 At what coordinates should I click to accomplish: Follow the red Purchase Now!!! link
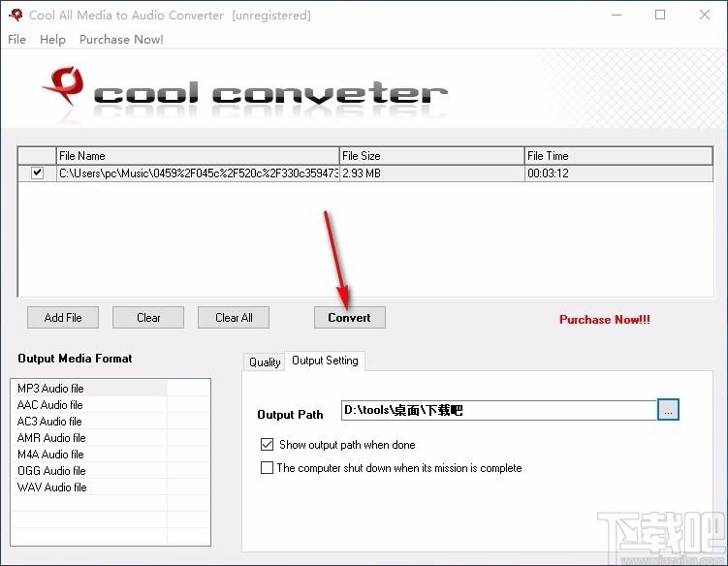(604, 320)
